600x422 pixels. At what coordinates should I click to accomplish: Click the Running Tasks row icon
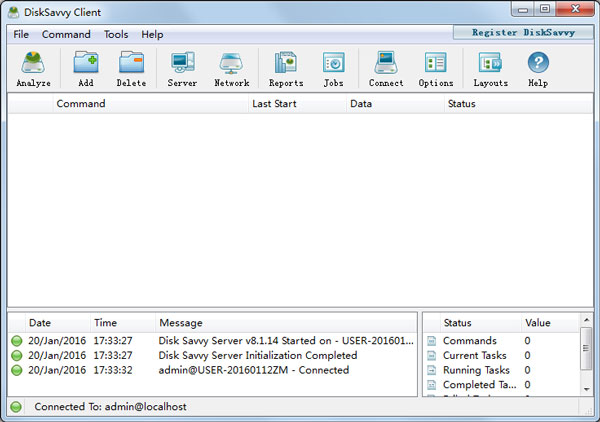[x=431, y=370]
